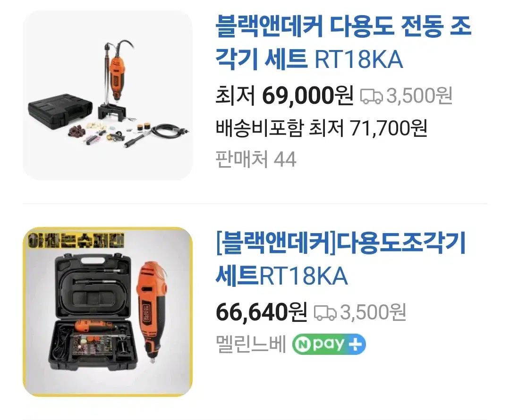
Task: Select the price 66,640원
Action: coord(262,312)
